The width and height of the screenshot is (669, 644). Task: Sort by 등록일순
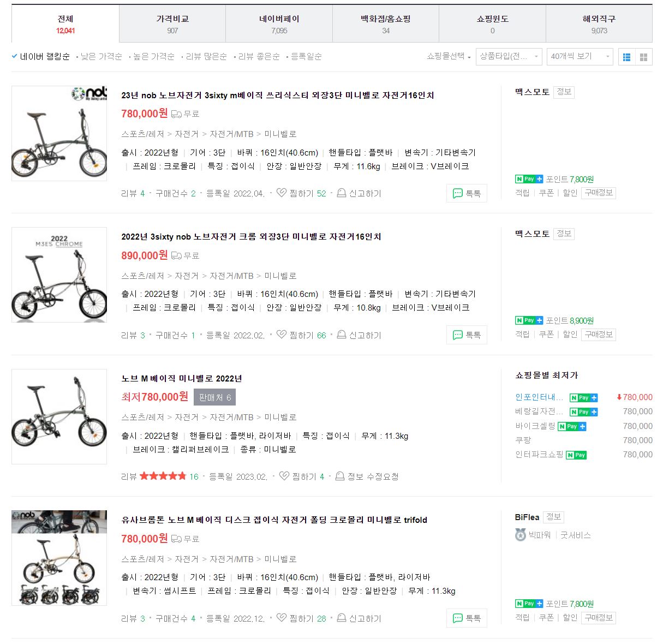point(306,56)
